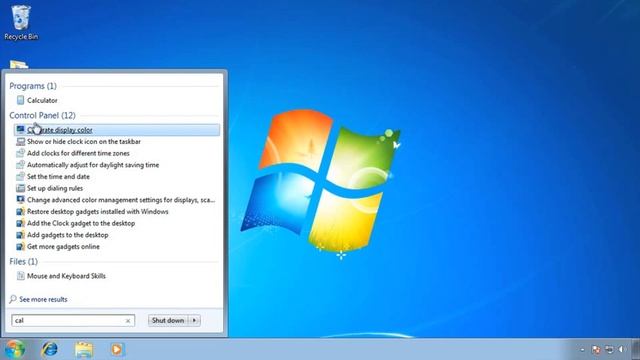640x360 pixels.
Task: Click the icon beside Set up dialing rules
Action: coord(20,188)
